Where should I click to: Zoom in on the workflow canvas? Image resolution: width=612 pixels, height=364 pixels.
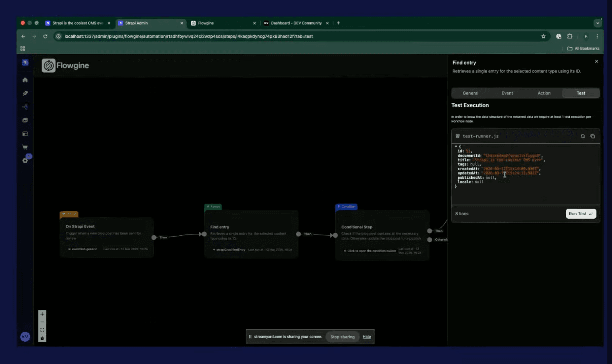(42, 314)
